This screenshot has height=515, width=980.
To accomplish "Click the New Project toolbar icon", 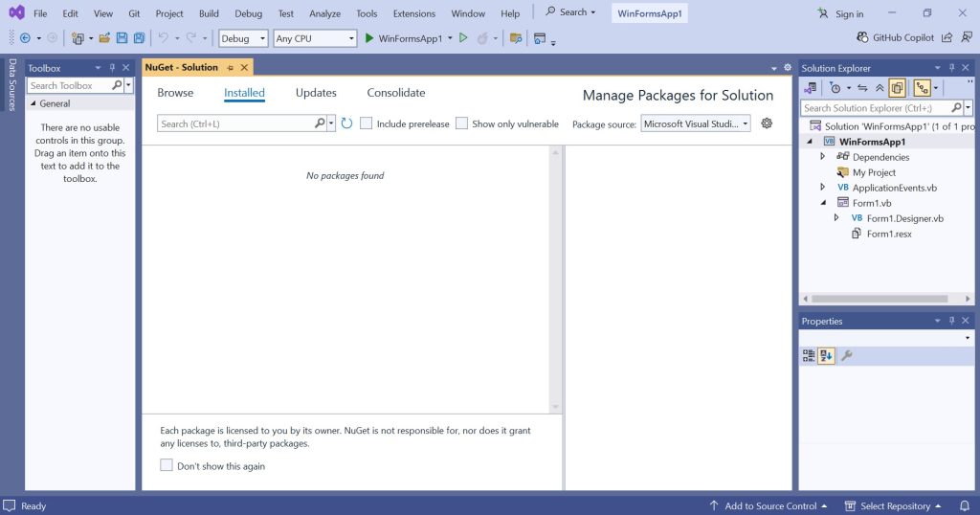I will [78, 38].
